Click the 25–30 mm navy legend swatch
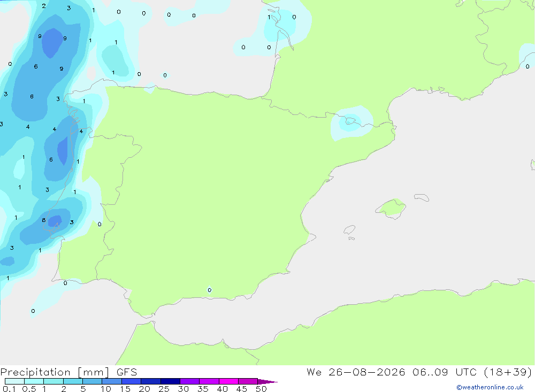This screenshot has height=392, width=535. coord(170,381)
